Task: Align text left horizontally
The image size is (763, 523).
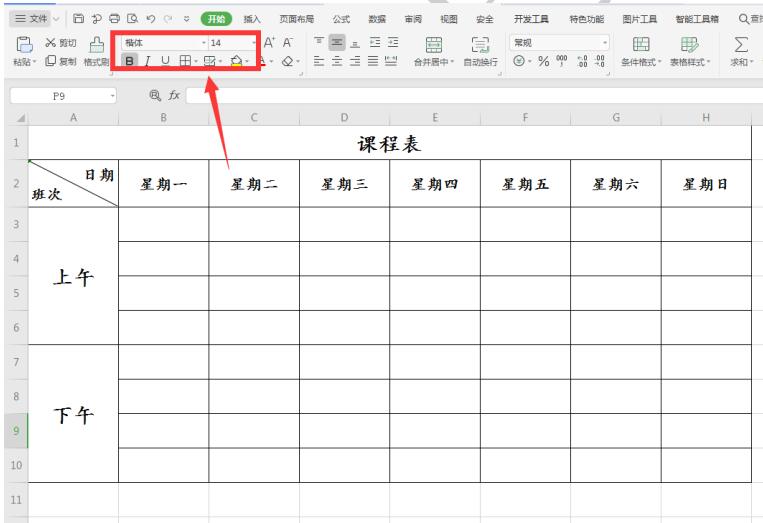Action: click(319, 61)
